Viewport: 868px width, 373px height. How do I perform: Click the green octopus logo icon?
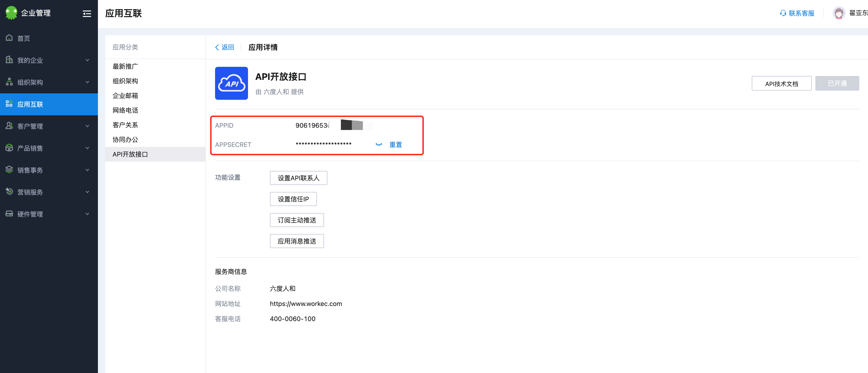coord(11,13)
